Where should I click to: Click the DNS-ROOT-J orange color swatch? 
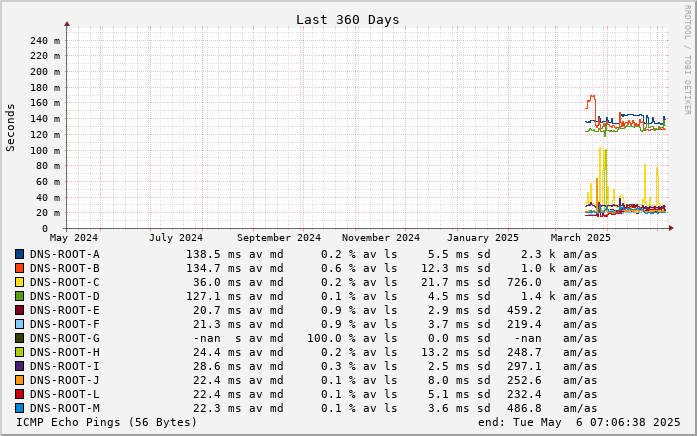20,380
